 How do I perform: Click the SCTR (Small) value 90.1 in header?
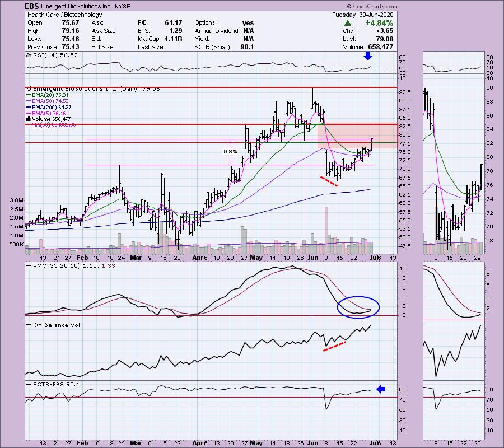click(x=247, y=47)
